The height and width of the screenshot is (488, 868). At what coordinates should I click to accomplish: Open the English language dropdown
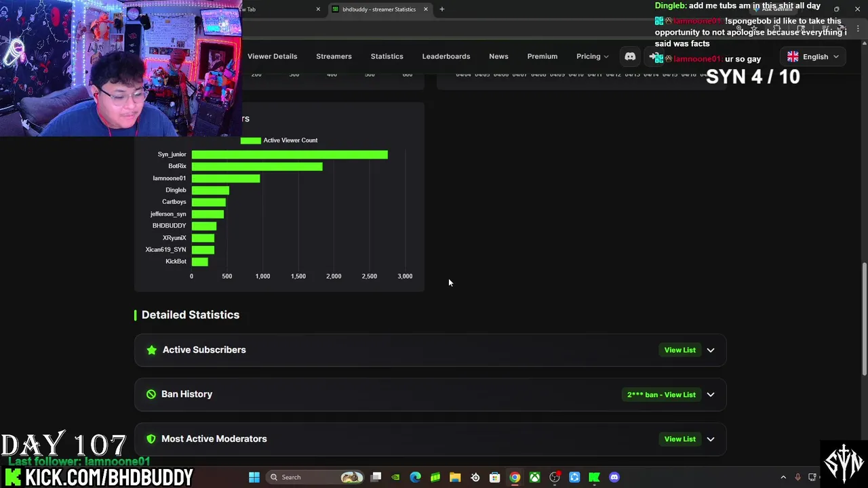pos(812,57)
